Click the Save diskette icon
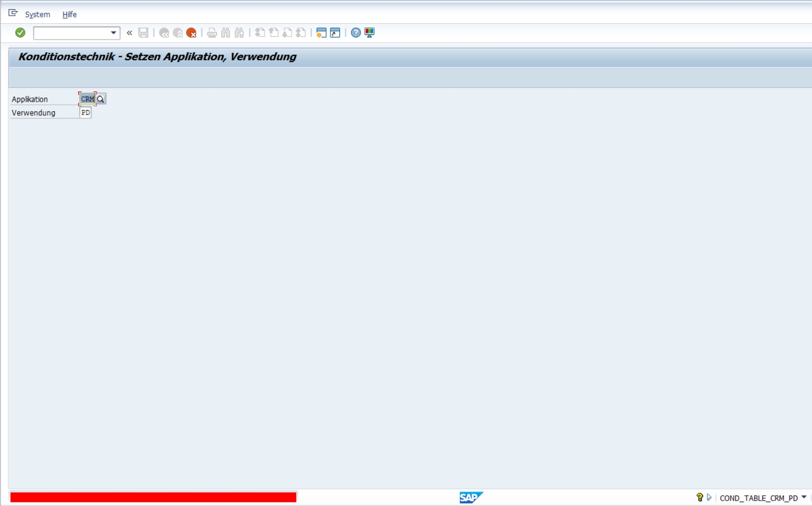 143,33
